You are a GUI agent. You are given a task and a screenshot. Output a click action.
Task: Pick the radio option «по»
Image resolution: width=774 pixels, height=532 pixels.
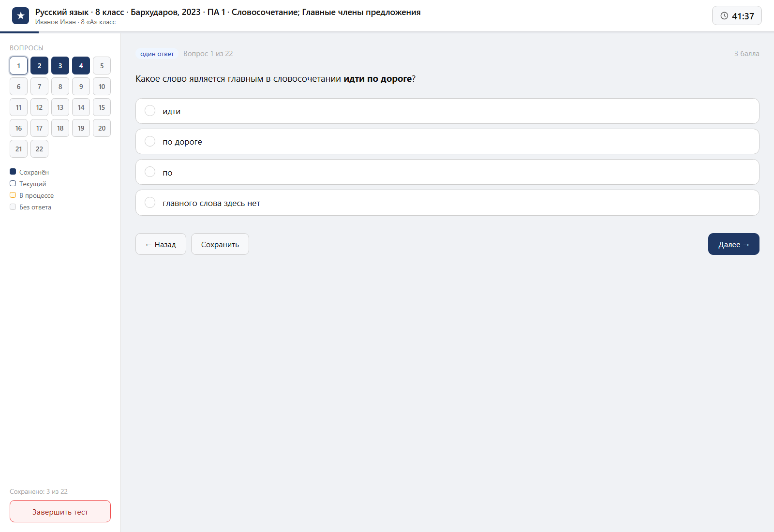click(447, 172)
